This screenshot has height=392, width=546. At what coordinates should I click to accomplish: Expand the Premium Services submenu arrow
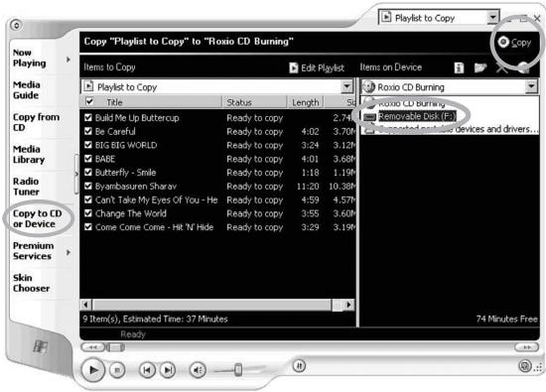[68, 252]
